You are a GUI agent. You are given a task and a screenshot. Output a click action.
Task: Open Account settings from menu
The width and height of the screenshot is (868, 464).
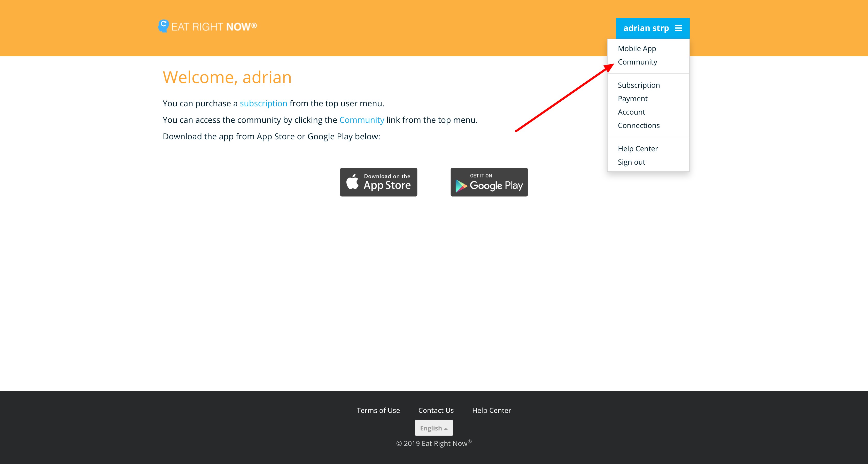point(631,112)
